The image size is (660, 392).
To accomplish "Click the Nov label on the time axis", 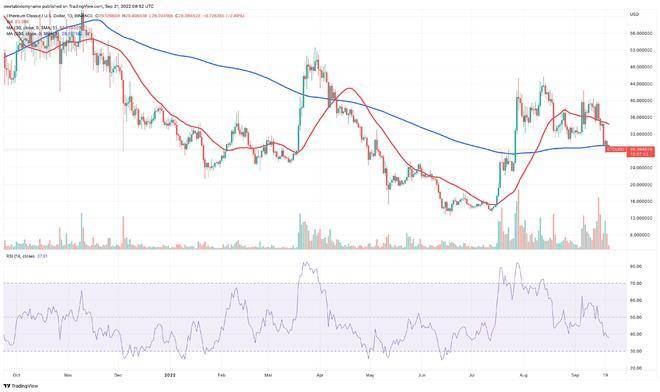I will 67,374.
